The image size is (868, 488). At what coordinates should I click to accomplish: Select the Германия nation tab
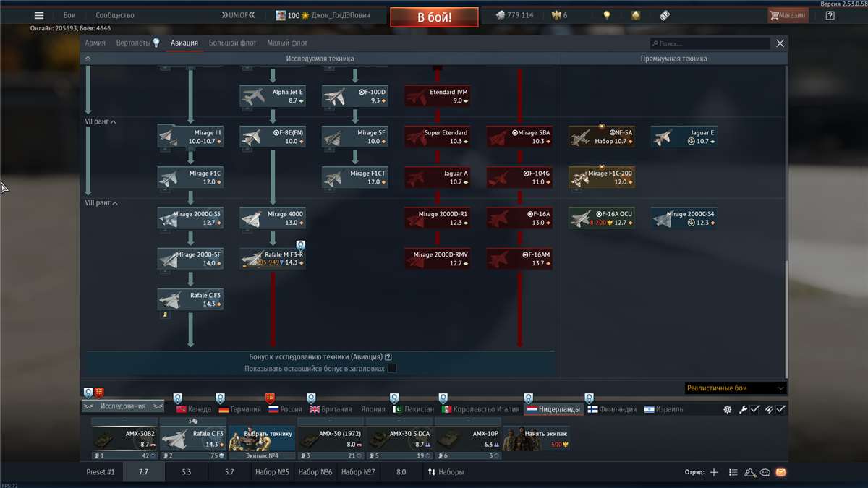coord(239,409)
